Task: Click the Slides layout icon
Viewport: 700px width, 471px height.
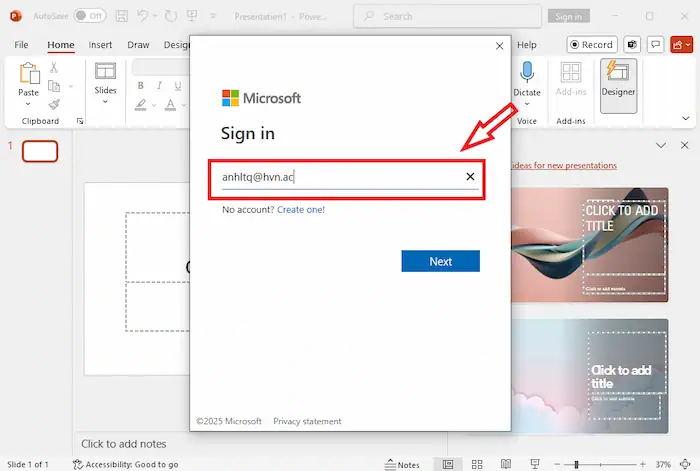Action: [x=105, y=71]
